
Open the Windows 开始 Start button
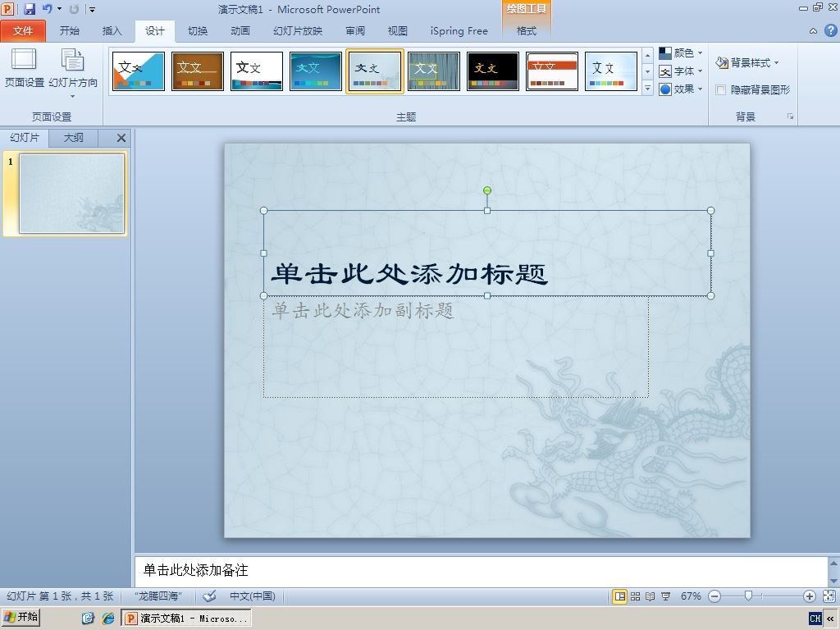21,617
